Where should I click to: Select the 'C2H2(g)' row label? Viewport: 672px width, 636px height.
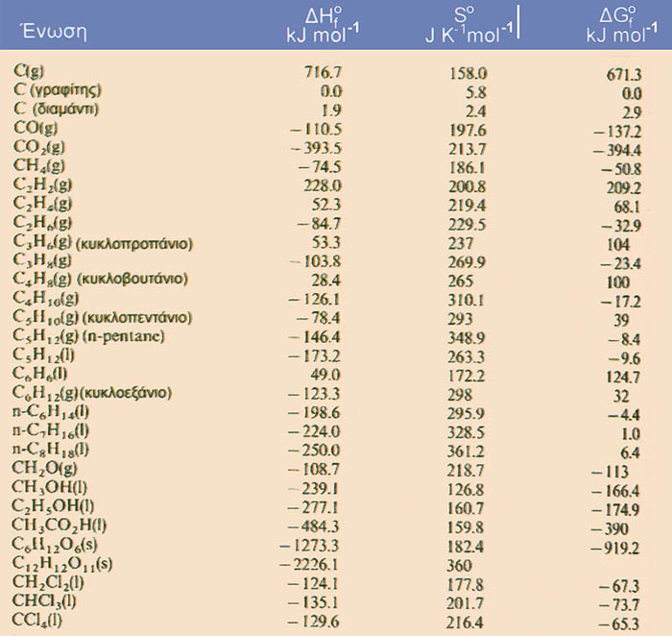click(x=42, y=184)
